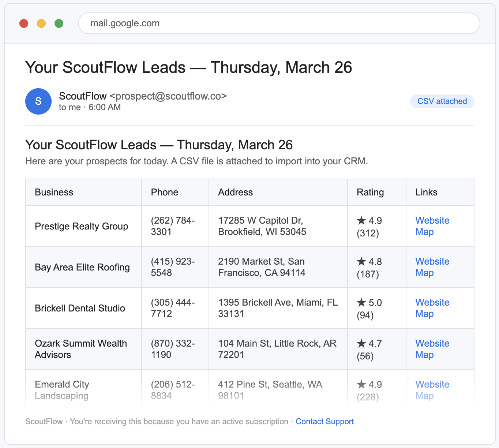499x448 pixels.
Task: Open Map link for Emerald City Landscaping
Action: click(x=424, y=396)
